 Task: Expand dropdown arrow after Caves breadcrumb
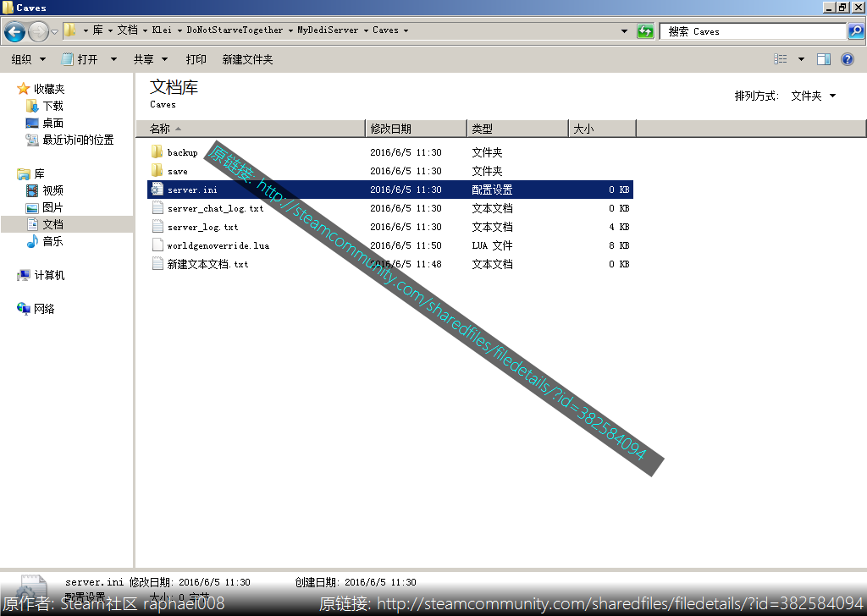[x=406, y=30]
